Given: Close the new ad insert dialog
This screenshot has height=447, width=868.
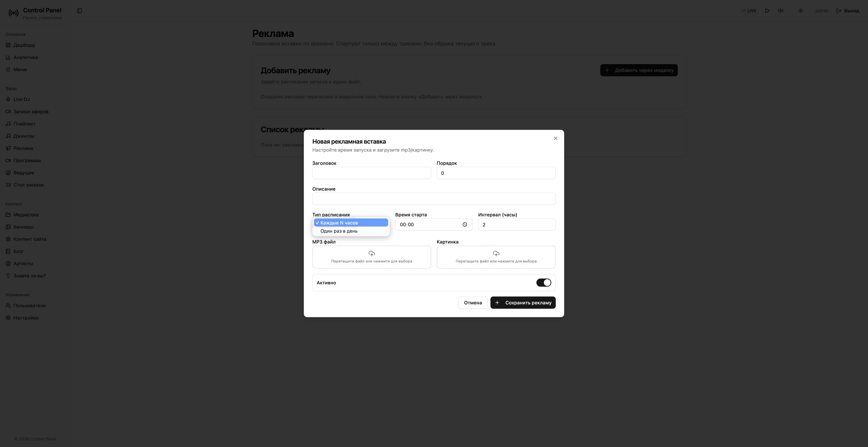Looking at the screenshot, I should click(556, 138).
